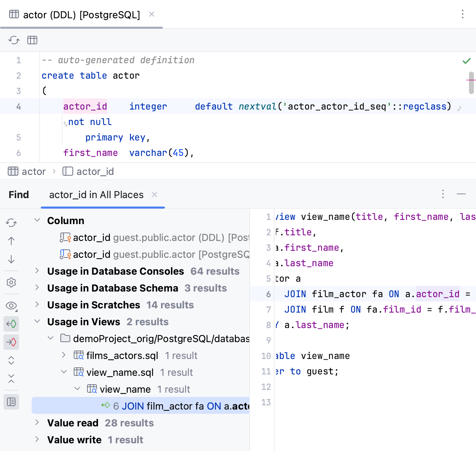The image size is (476, 451).
Task: Open the find usages settings gear
Action: [11, 282]
